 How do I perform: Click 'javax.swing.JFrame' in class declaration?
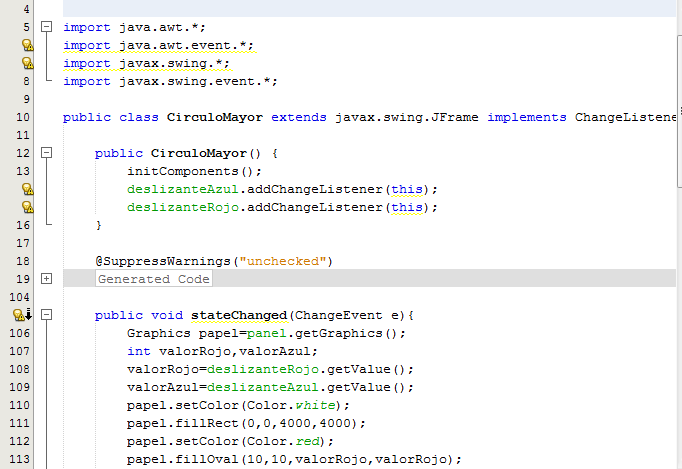point(407,117)
